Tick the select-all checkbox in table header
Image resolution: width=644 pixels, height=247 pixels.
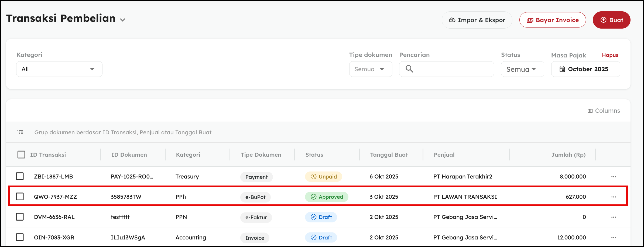21,155
